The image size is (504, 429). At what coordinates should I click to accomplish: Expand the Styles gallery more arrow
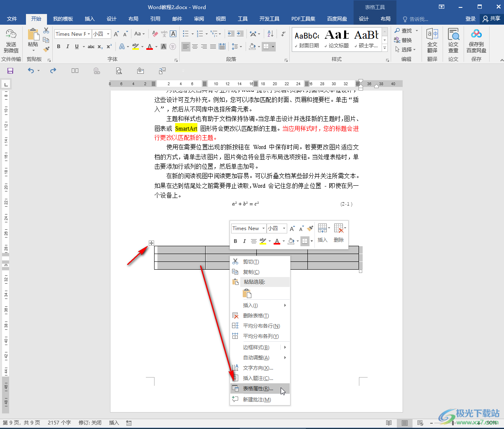pyautogui.click(x=384, y=48)
